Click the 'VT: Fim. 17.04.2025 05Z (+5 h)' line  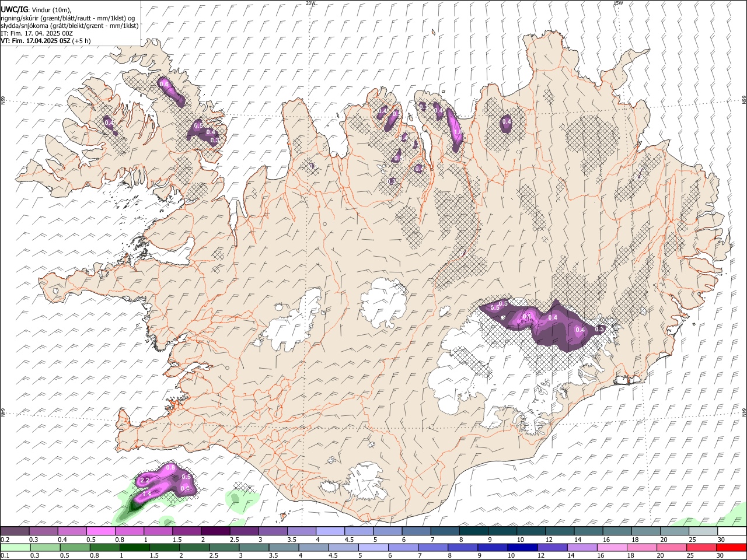point(46,41)
